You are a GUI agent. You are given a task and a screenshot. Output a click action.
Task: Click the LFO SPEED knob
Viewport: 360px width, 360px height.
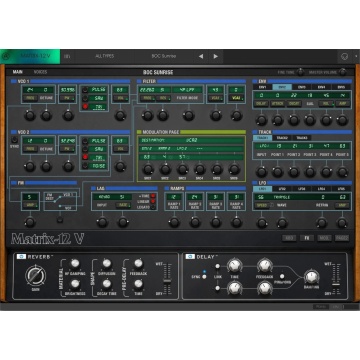coord(262,222)
